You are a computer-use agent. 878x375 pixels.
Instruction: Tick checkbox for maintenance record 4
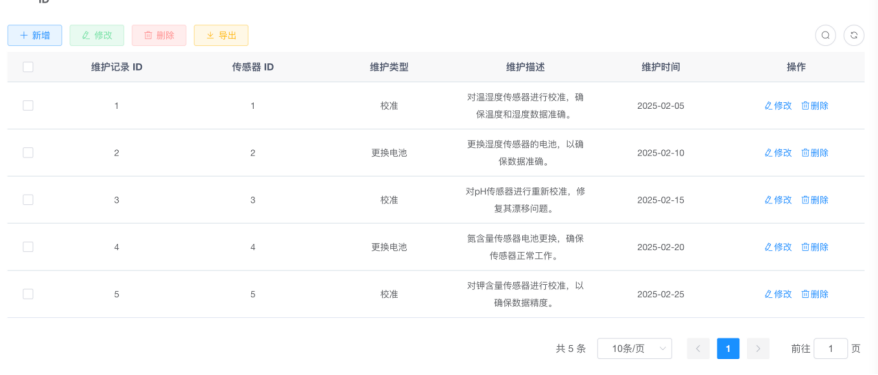tap(28, 247)
